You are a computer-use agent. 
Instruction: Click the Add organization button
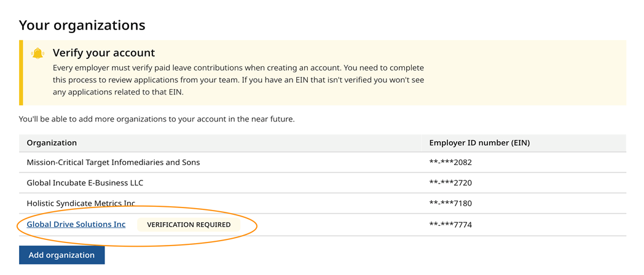(61, 255)
